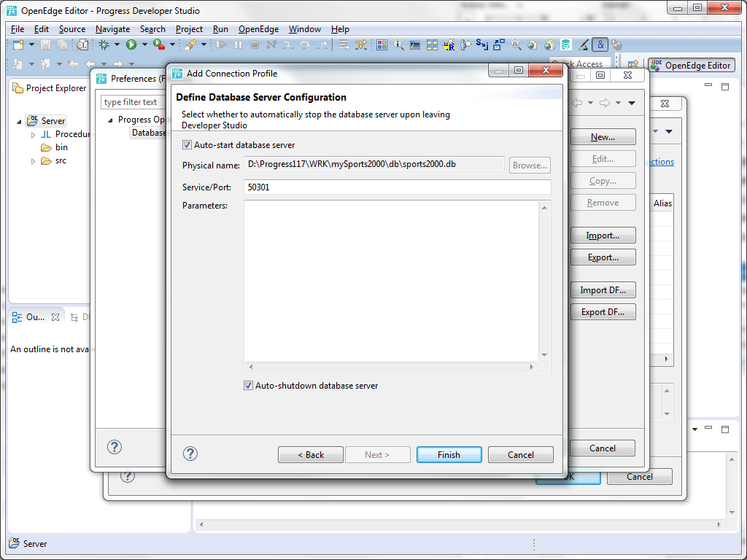The width and height of the screenshot is (747, 560).
Task: Switch to OpenEdge Editor perspective
Action: pyautogui.click(x=692, y=65)
